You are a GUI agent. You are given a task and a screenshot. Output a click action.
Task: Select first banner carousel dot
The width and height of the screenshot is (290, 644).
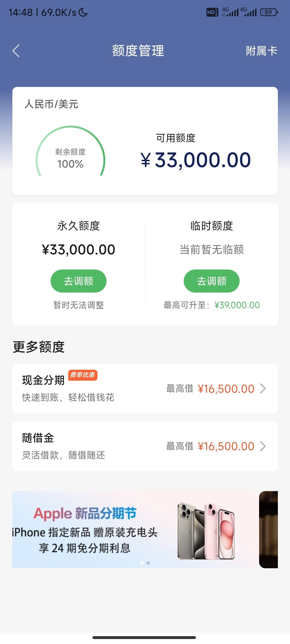[142, 563]
